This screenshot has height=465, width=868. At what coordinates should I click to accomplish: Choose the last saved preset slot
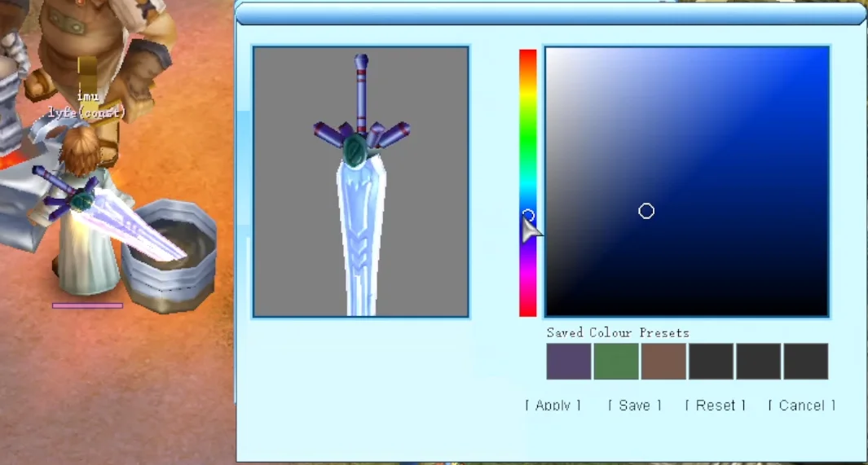(805, 362)
